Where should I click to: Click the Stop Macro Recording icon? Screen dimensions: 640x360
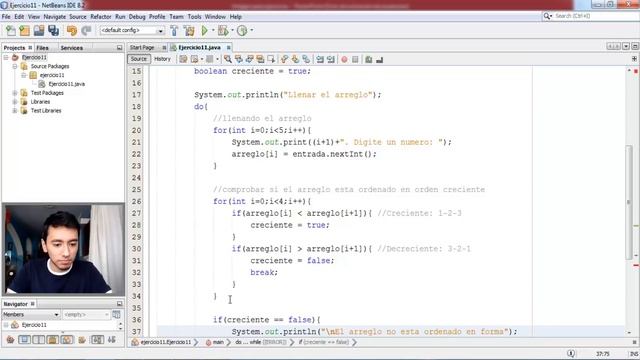pyautogui.click(x=355, y=60)
